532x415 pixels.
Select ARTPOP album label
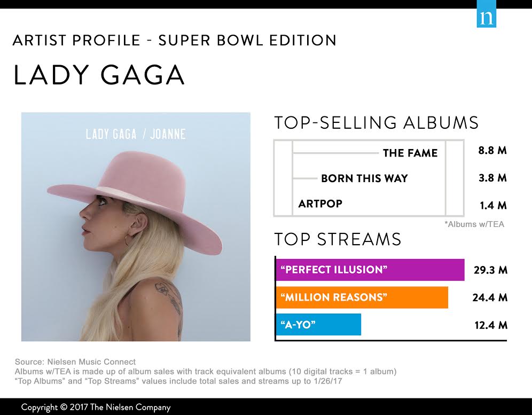320,203
